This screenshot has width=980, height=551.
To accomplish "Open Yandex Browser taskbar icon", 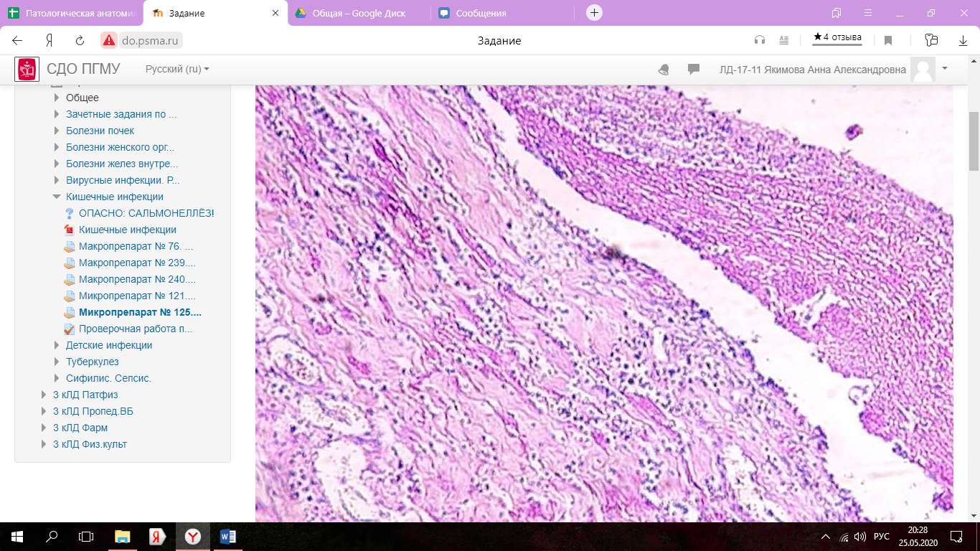I will pos(193,537).
